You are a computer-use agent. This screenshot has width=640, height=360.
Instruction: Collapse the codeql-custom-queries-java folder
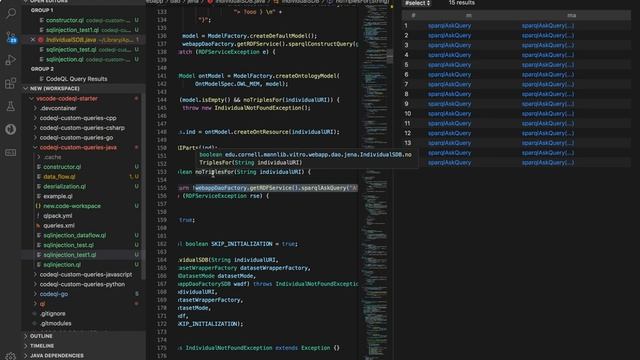click(78, 147)
